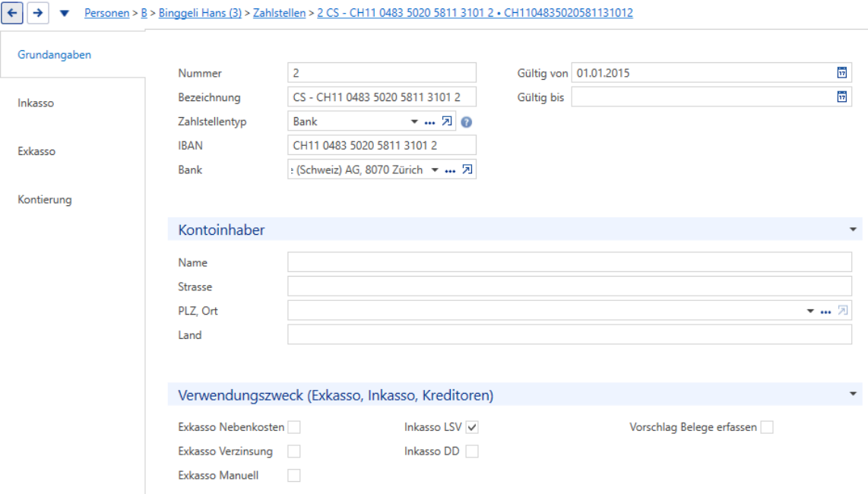Click the ellipsis button in PLZ, Ort
868x494 pixels.
pos(825,312)
